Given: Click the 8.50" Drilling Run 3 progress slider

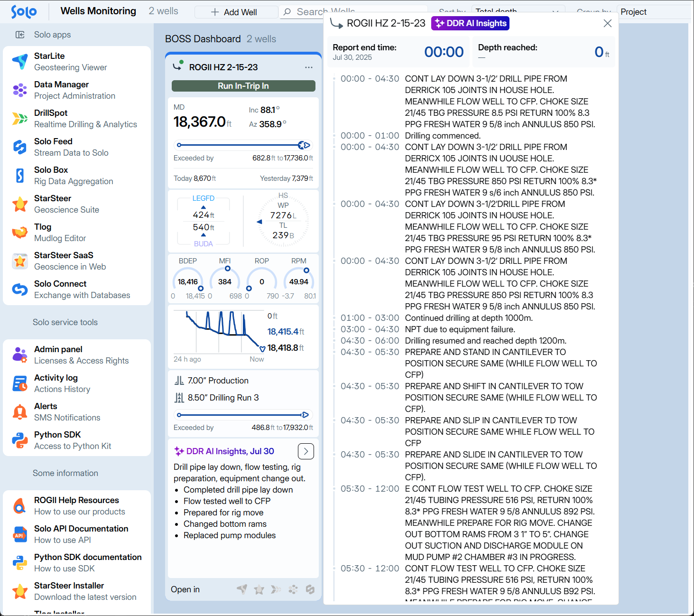Looking at the screenshot, I should pos(243,415).
